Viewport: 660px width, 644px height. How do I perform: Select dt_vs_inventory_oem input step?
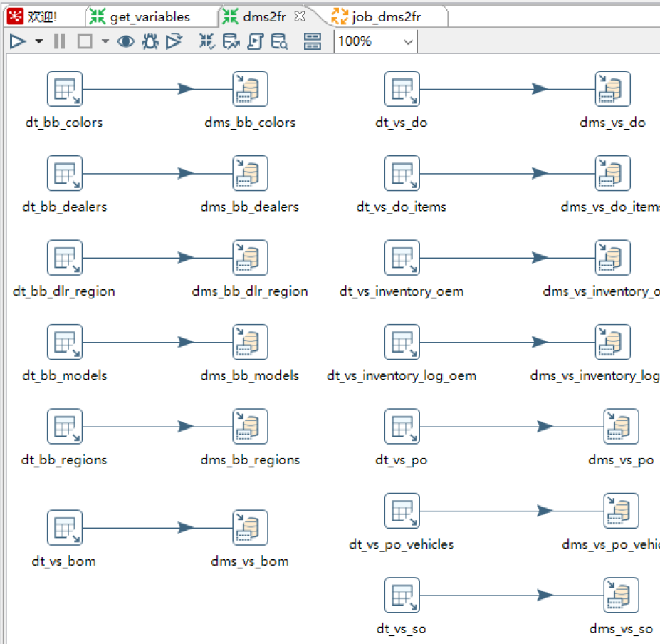click(402, 257)
